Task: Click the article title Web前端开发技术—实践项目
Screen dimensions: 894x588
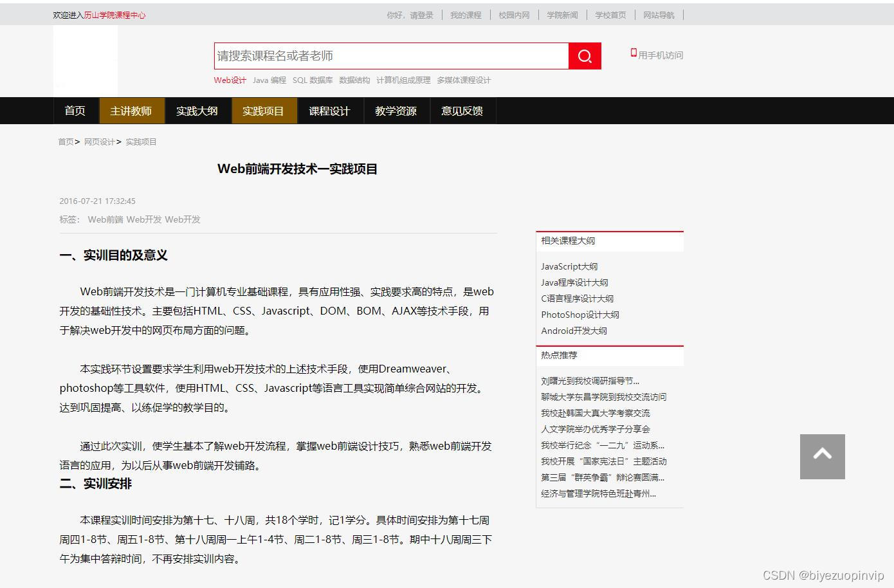Action: [x=297, y=169]
